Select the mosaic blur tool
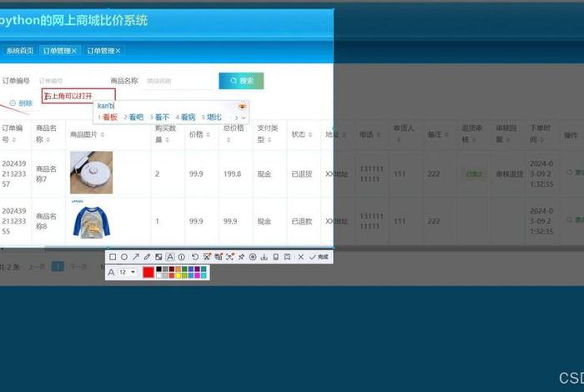Image resolution: width=584 pixels, height=392 pixels. click(159, 257)
